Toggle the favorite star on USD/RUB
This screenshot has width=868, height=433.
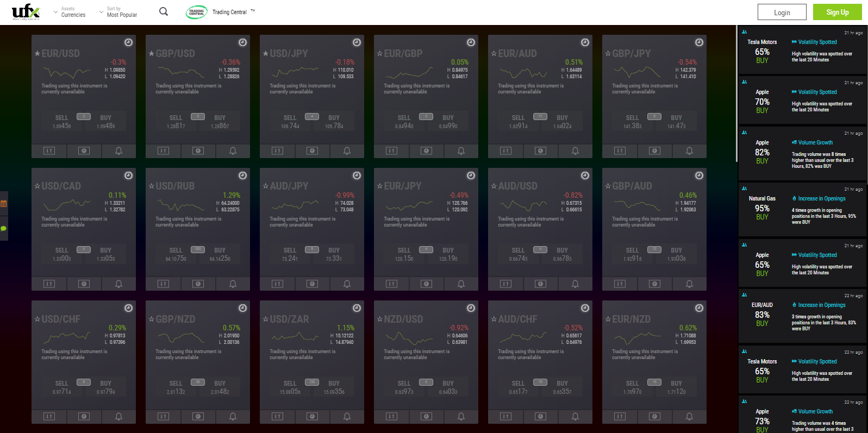click(x=151, y=186)
